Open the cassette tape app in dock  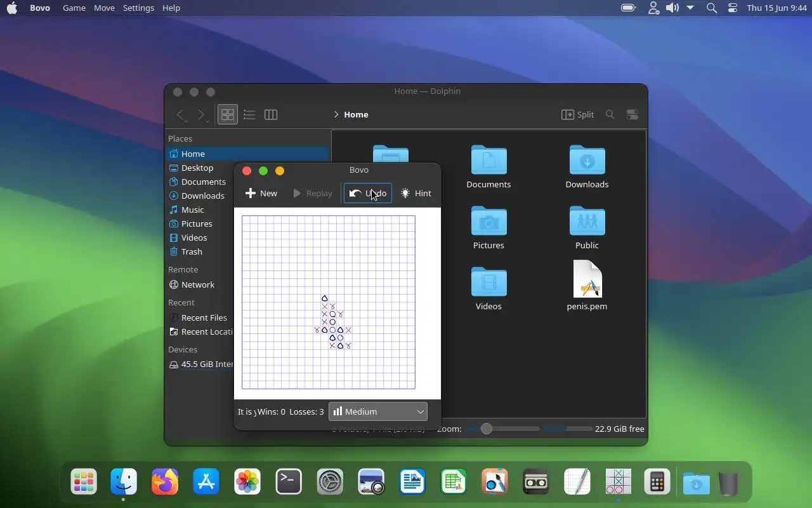535,482
